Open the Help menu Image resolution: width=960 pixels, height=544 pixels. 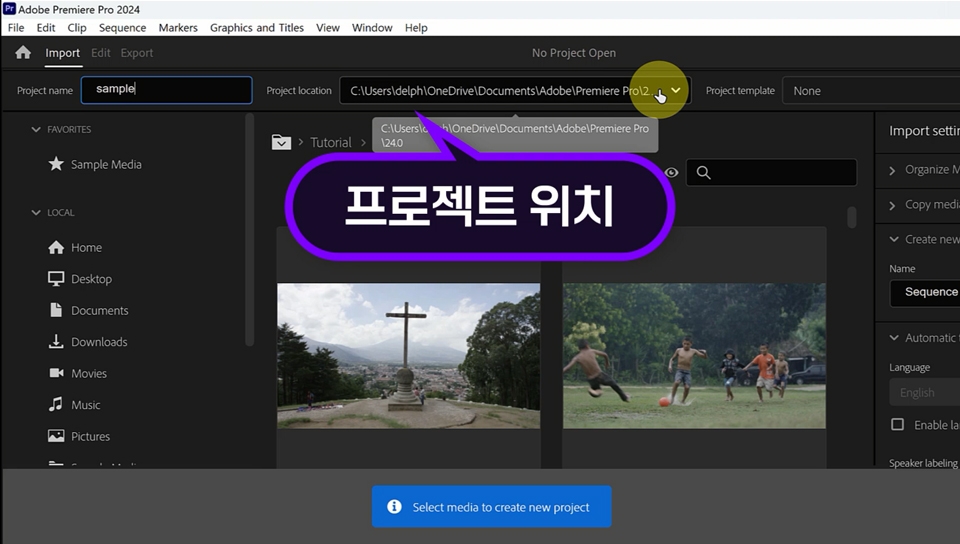click(x=416, y=28)
